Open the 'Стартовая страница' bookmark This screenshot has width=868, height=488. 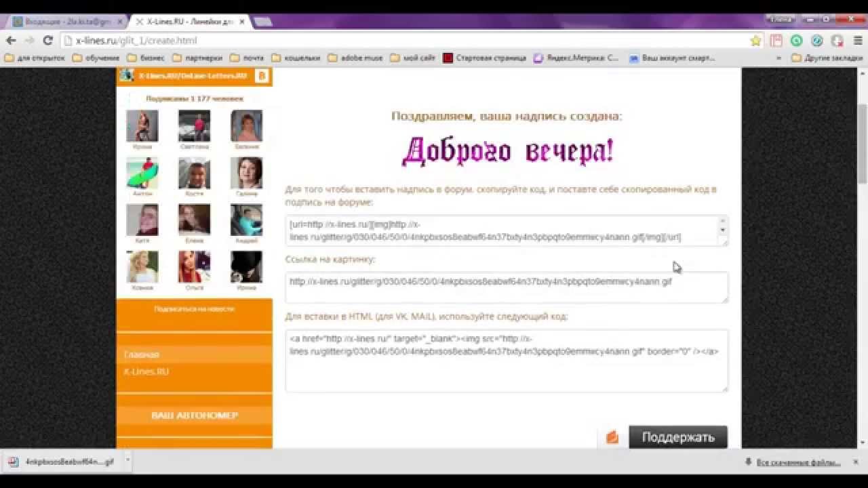pyautogui.click(x=485, y=58)
